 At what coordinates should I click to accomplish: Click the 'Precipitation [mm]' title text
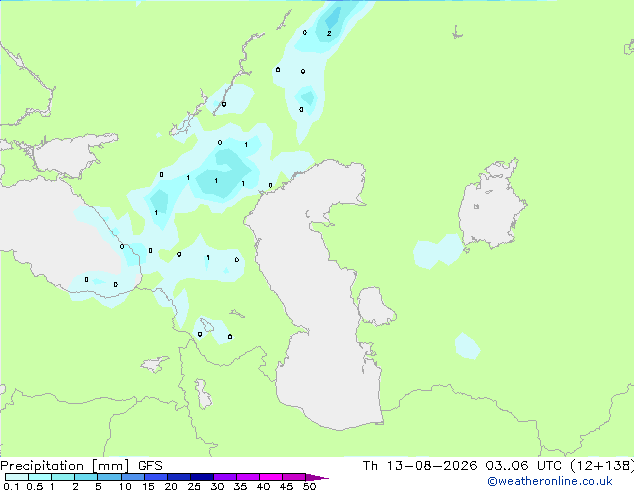[65, 466]
